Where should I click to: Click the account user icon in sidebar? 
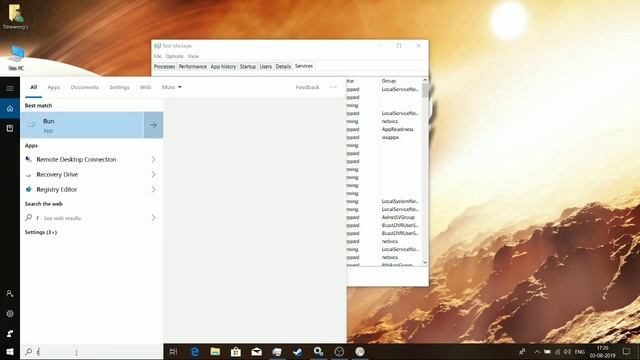pos(10,293)
